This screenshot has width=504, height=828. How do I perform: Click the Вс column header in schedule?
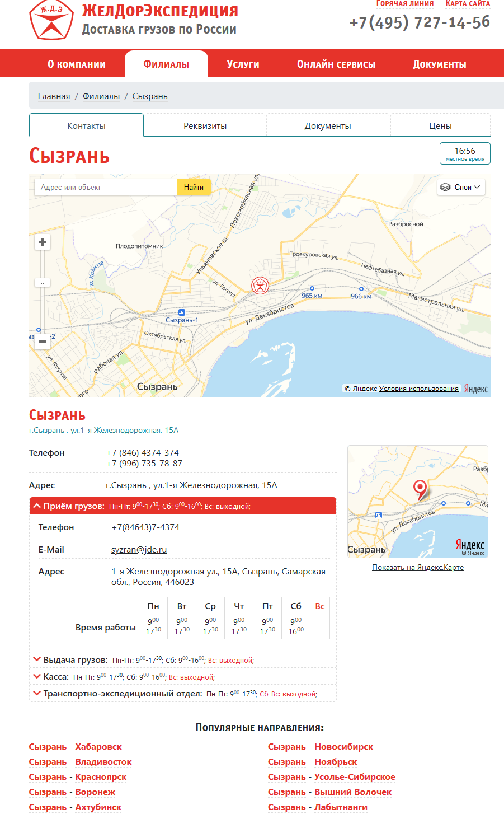(x=320, y=606)
